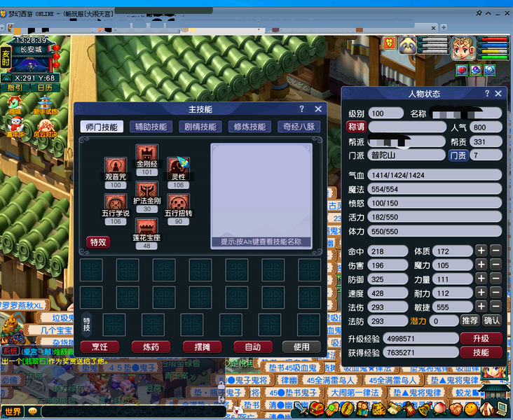Open the scroll quest icon
513x420 pixels.
(x=394, y=409)
